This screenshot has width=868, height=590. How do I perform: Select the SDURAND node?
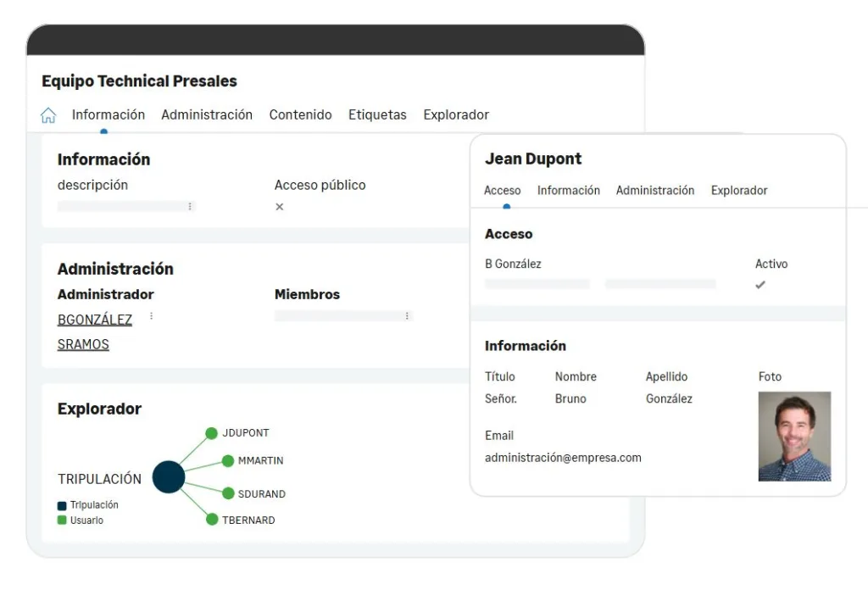pos(227,493)
